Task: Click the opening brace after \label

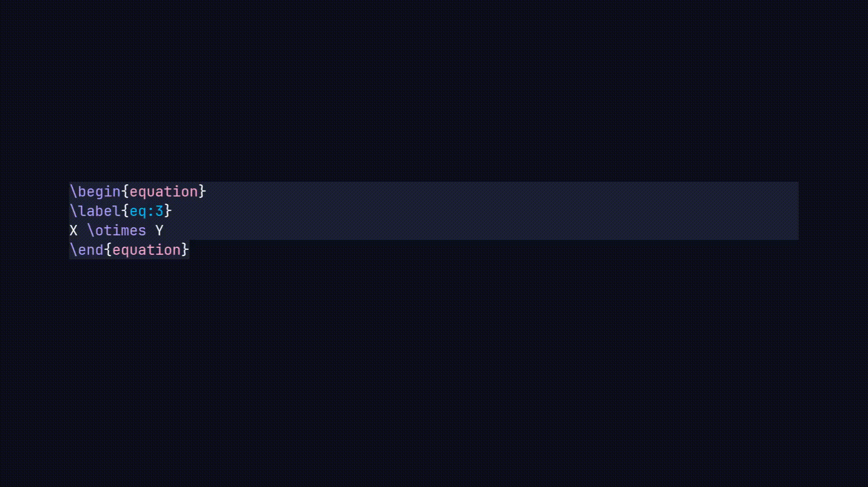Action: click(x=125, y=211)
